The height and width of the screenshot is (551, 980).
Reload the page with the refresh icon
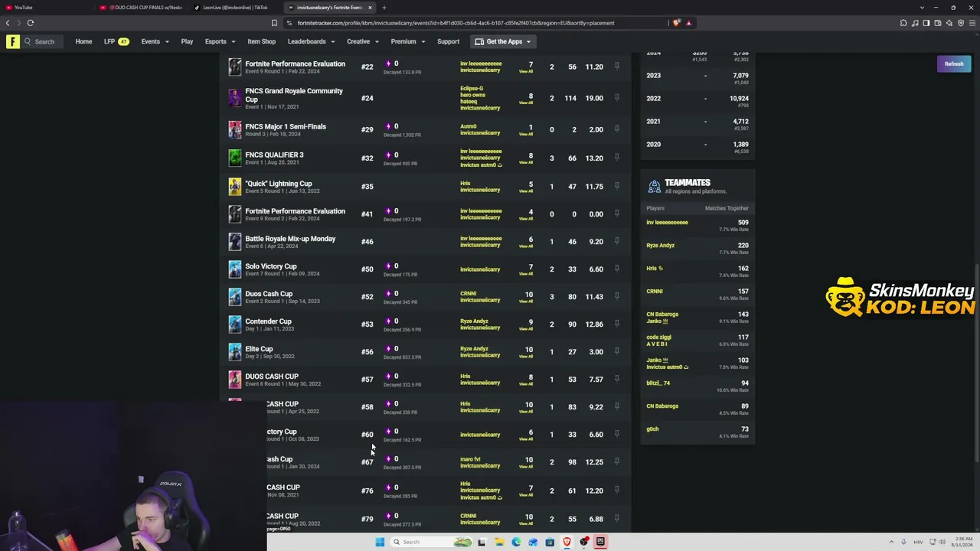[31, 23]
